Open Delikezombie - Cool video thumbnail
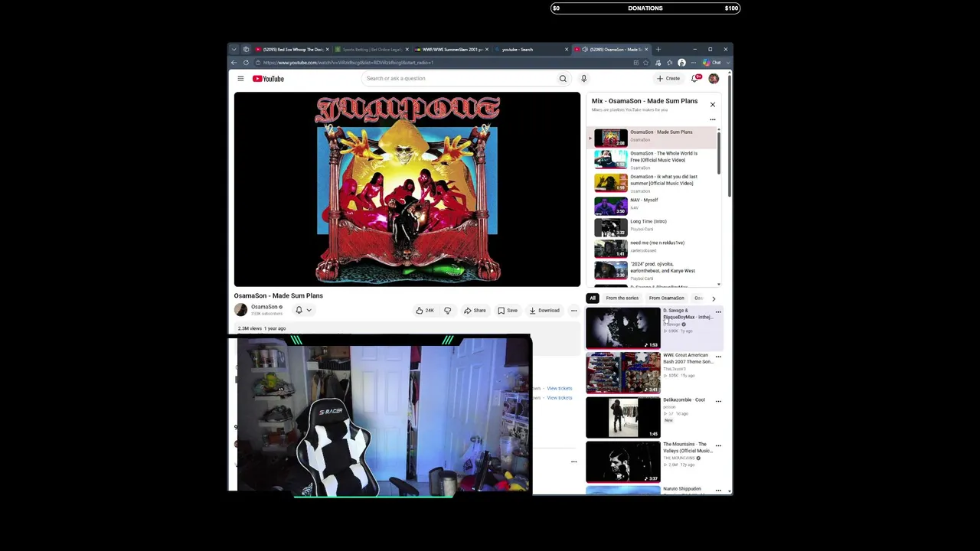 click(x=623, y=416)
